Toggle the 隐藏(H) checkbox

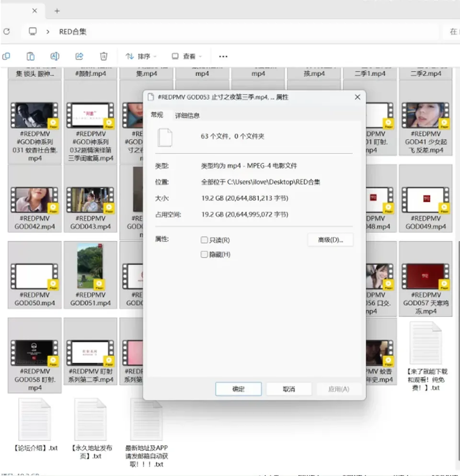click(x=204, y=254)
